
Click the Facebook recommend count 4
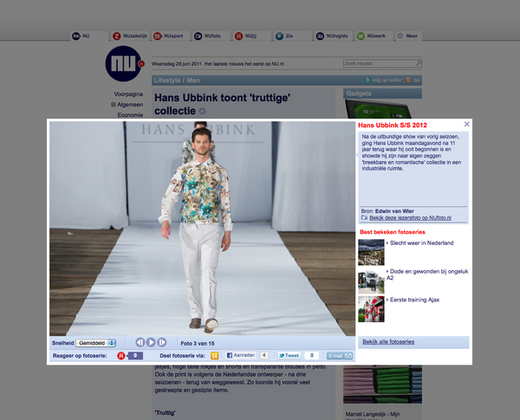click(x=264, y=355)
